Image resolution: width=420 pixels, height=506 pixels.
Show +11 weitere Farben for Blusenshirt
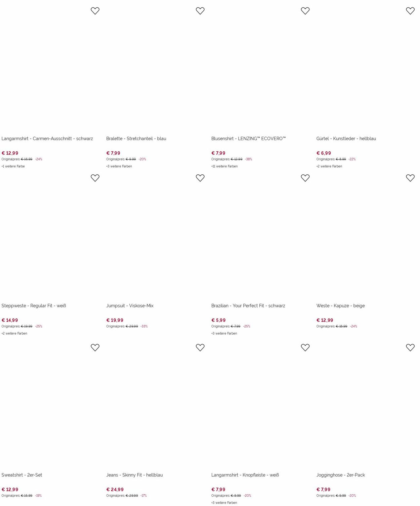[224, 166]
